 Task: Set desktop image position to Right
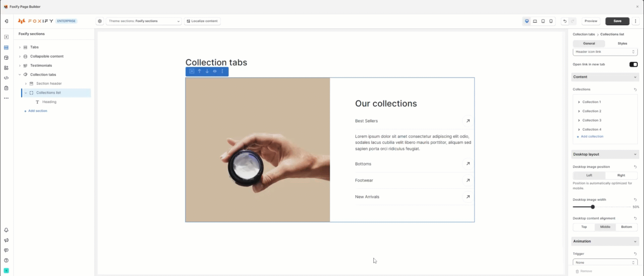[621, 176]
